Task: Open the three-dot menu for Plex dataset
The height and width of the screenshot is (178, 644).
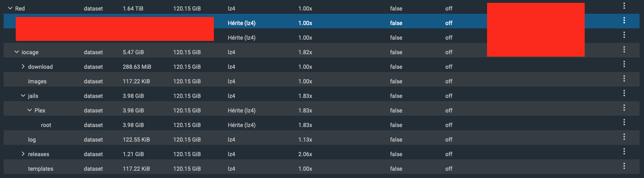Action: click(624, 108)
